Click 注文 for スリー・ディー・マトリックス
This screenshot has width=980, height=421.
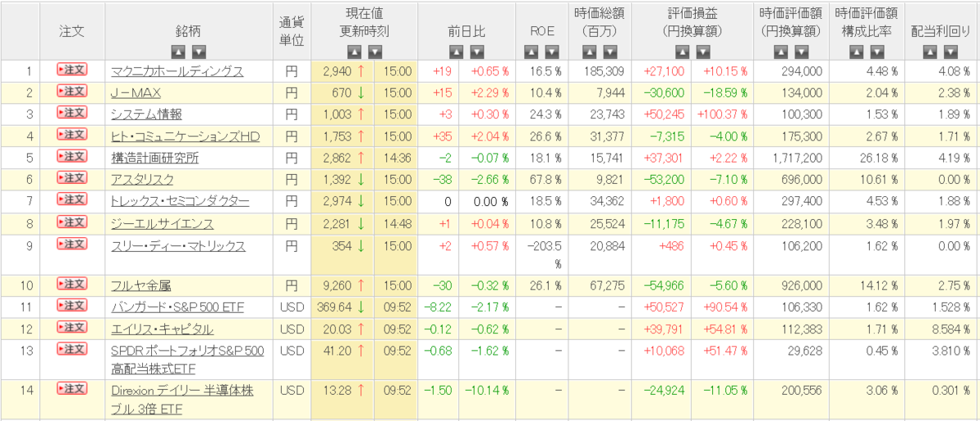click(x=72, y=244)
